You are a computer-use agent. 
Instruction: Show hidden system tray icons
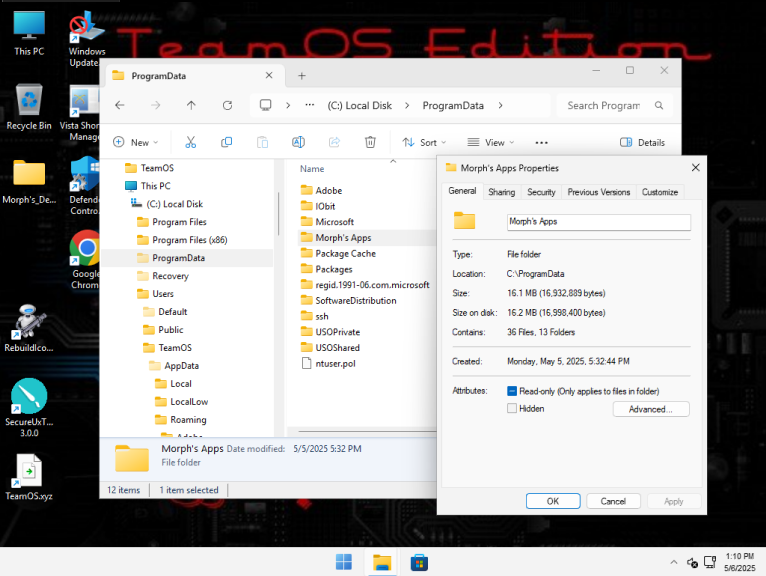point(674,562)
